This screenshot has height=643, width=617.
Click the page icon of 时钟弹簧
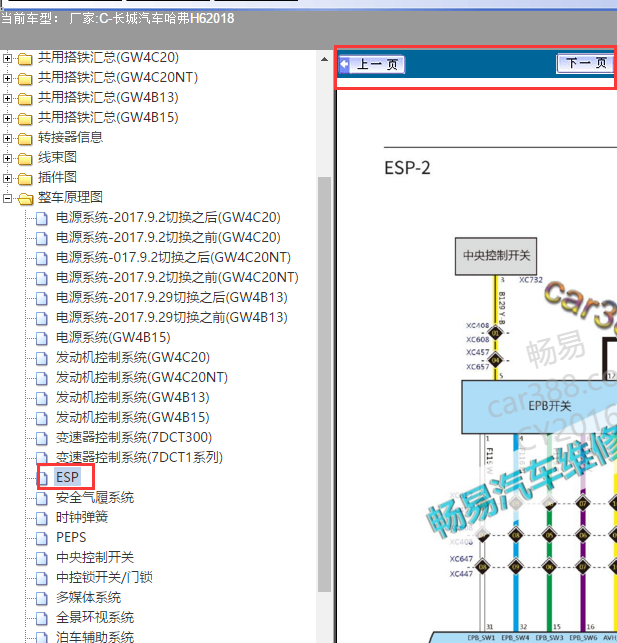click(x=41, y=519)
